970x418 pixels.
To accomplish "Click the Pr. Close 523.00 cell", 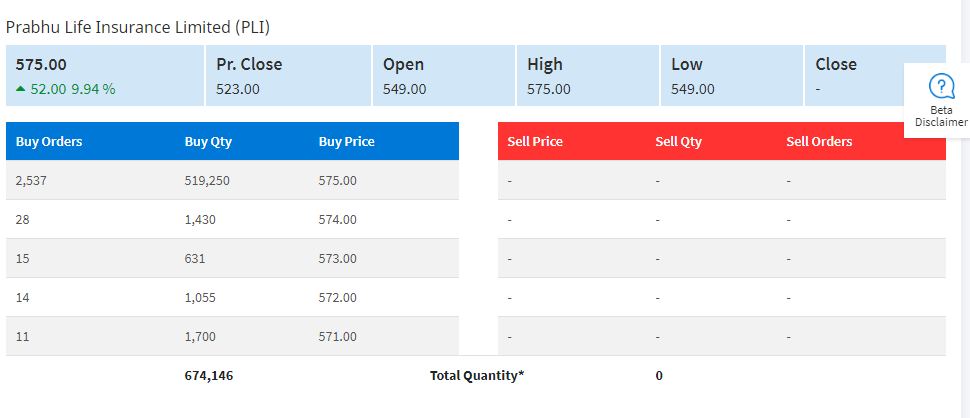I will [x=288, y=75].
